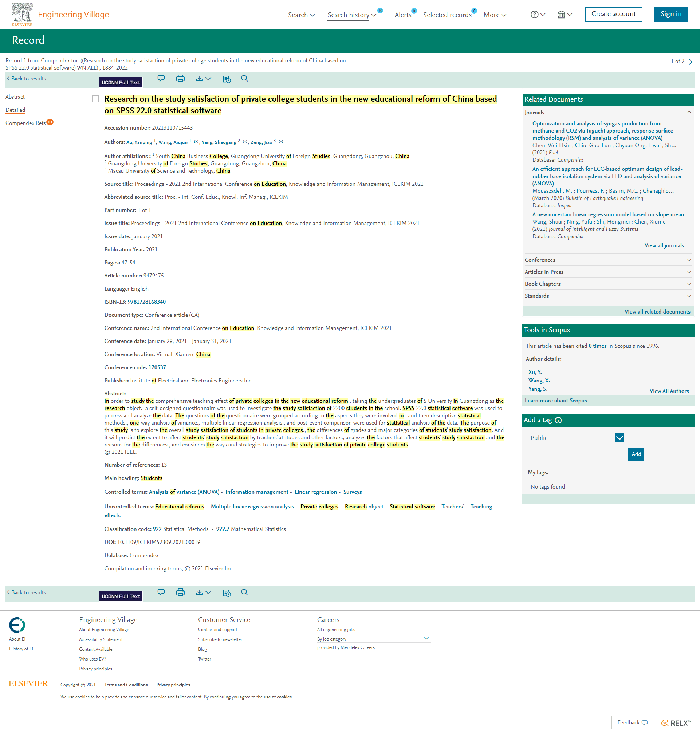The image size is (700, 729).
Task: Click footer ELSEVIER wordmark
Action: 28,683
